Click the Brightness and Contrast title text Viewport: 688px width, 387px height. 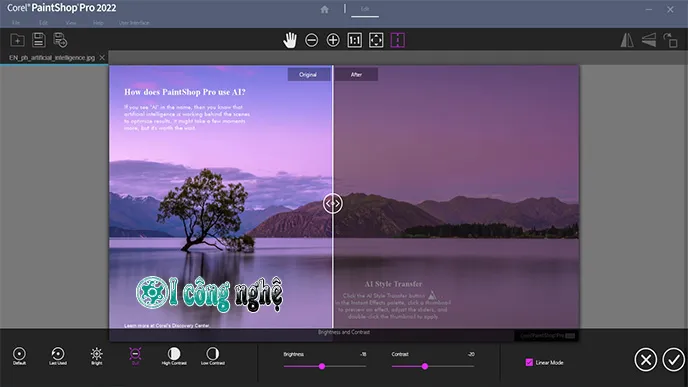pos(344,332)
